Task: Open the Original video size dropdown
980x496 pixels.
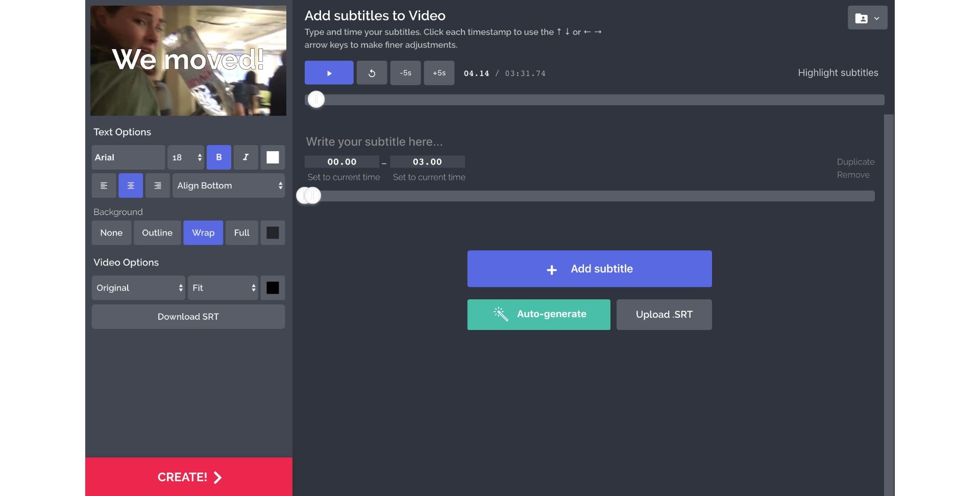Action: (138, 288)
